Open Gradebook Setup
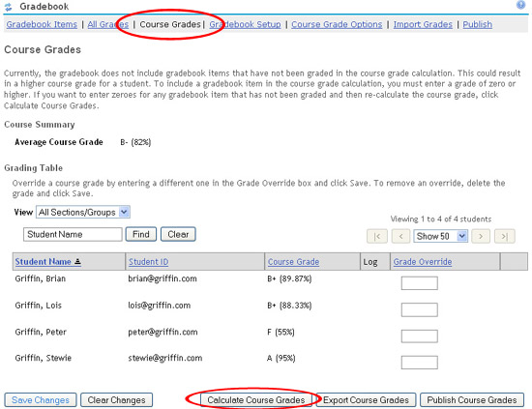Viewport: 532px width, 409px height. tap(245, 24)
